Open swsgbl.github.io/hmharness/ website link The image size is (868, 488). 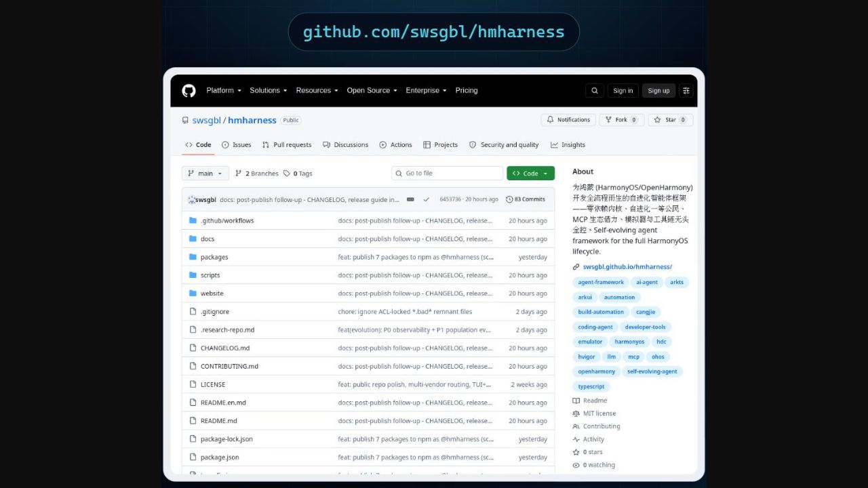627,267
